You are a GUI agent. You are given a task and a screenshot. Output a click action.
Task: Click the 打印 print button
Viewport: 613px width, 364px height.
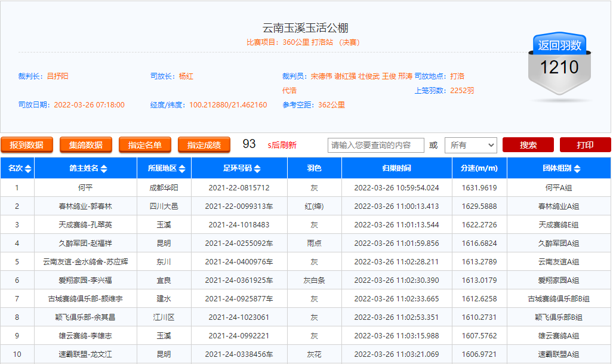coord(585,145)
